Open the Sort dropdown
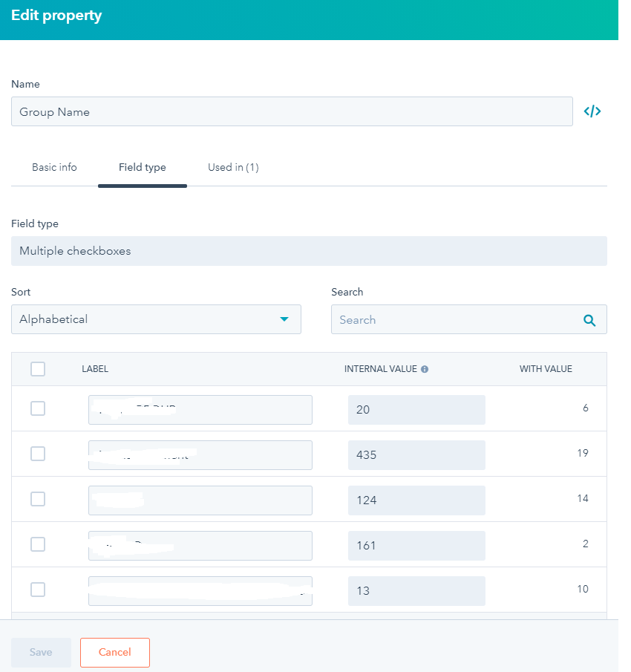Viewport: 631px width, 672px height. [156, 319]
